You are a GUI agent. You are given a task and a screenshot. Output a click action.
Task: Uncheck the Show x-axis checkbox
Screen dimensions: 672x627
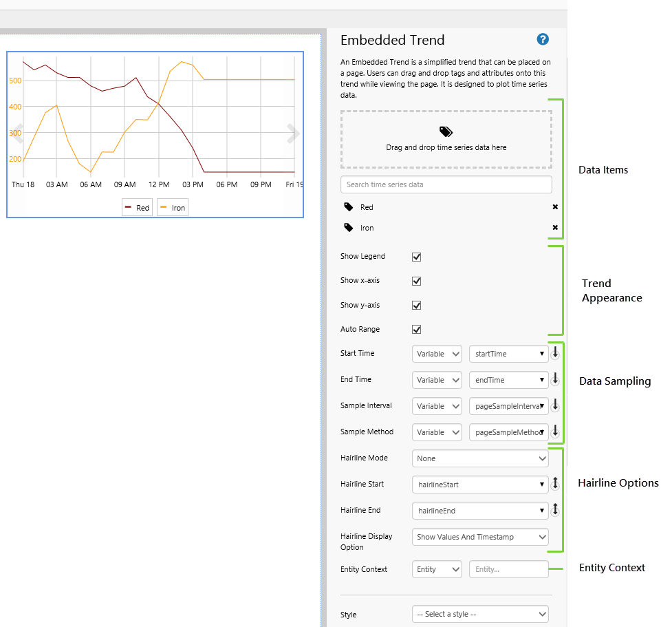416,281
